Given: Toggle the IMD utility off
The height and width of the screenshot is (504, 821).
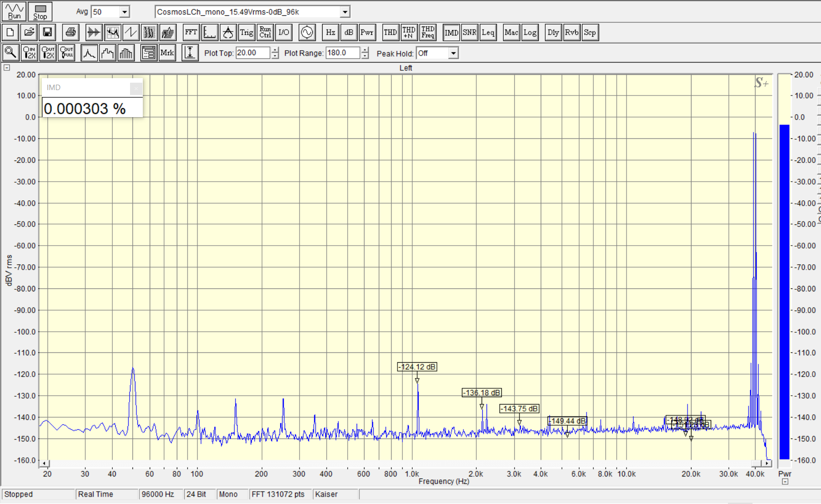Looking at the screenshot, I should [x=451, y=32].
